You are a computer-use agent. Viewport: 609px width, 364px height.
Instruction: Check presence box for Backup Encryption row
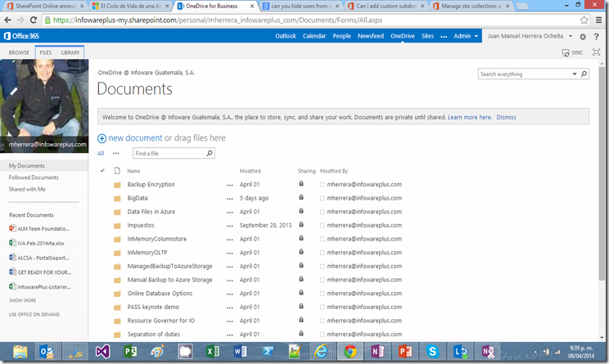[323, 185]
